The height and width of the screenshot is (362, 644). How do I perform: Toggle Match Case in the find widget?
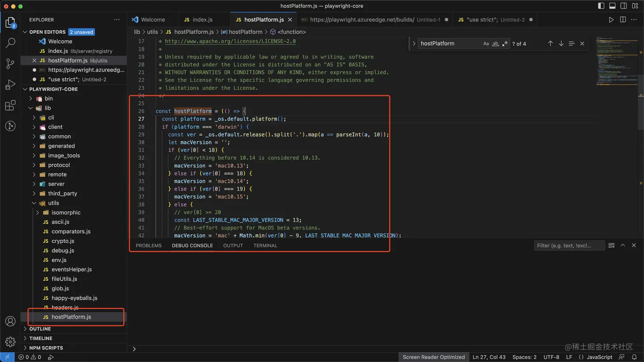point(486,43)
